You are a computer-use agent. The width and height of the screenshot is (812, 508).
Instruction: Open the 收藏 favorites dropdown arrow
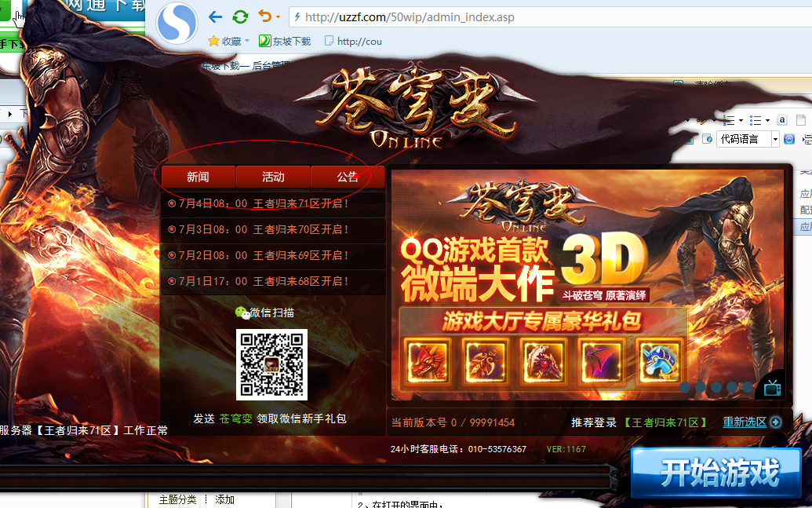click(x=247, y=41)
